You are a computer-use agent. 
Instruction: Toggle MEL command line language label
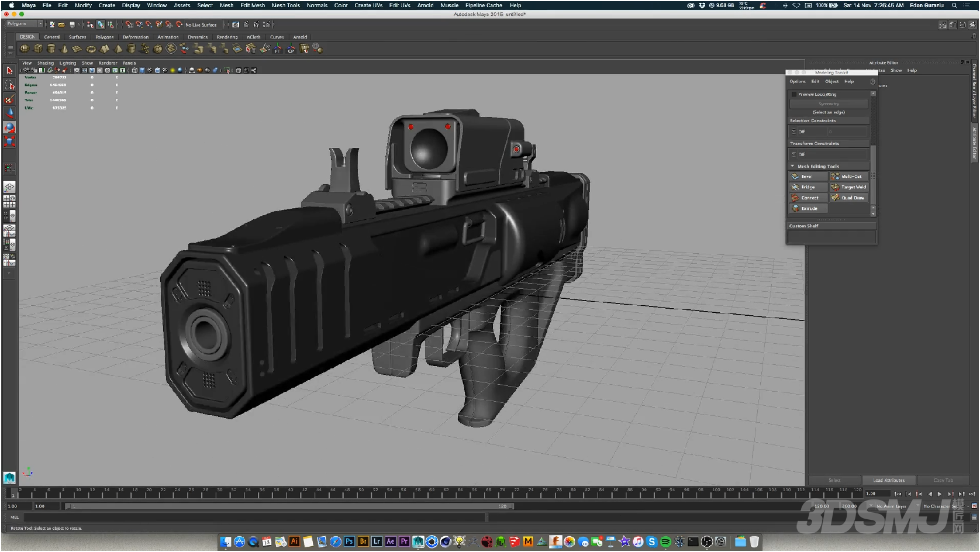(x=15, y=517)
